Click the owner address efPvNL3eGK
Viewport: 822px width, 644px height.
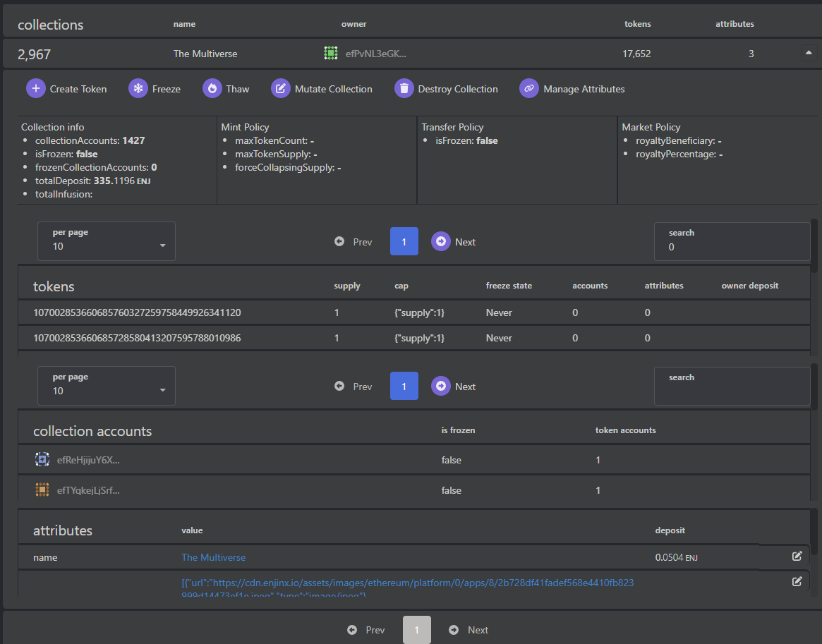[x=376, y=54]
